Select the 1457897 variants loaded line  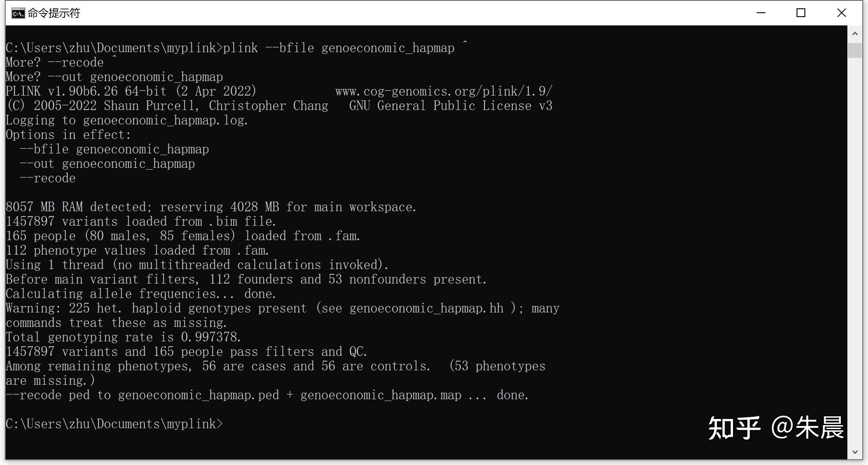coord(140,221)
